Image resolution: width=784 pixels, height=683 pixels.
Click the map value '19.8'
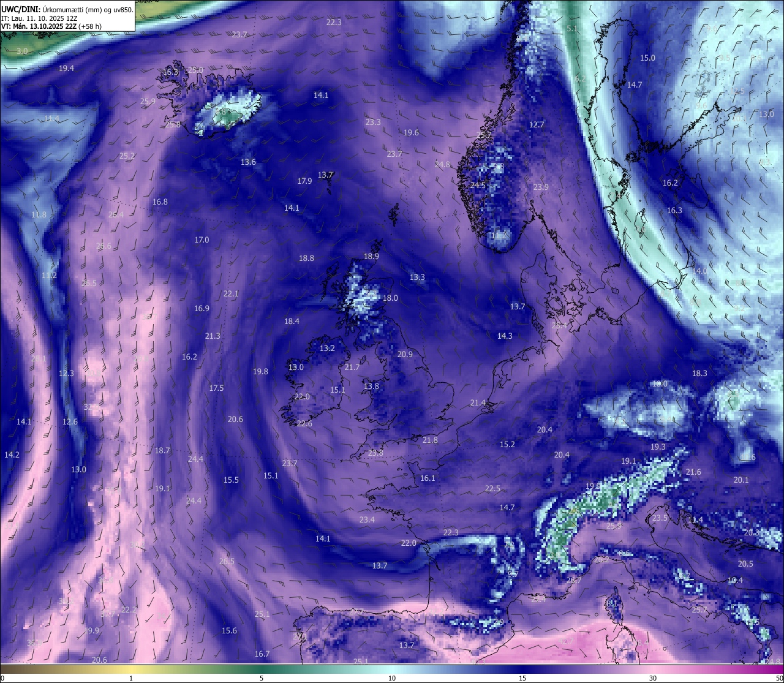(x=260, y=372)
